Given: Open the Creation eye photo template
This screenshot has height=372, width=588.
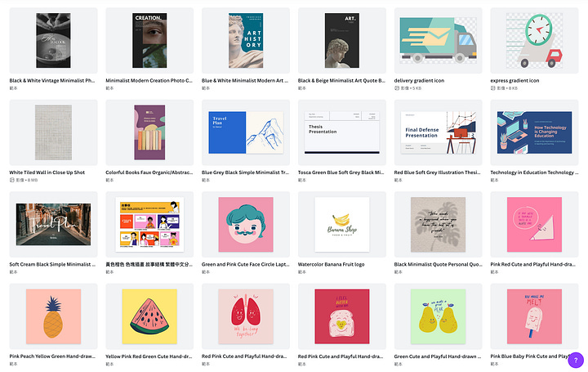Looking at the screenshot, I should 149,40.
